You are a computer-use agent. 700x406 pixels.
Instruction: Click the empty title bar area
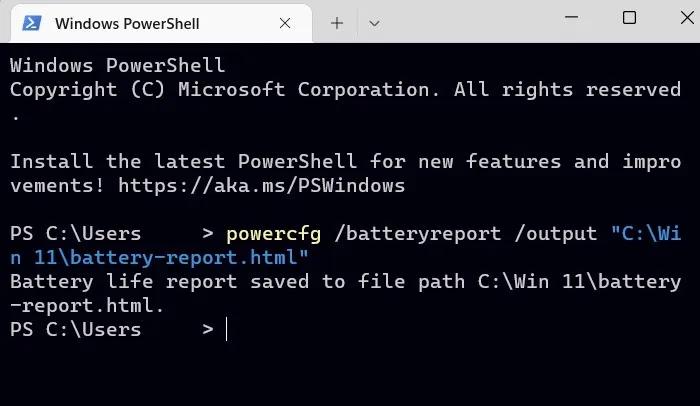pos(470,20)
